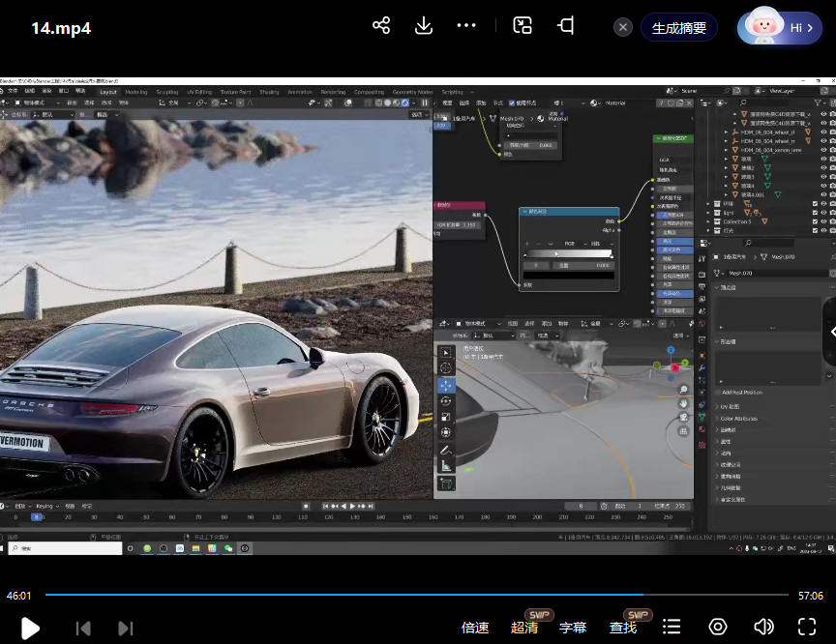Click the viewport zoom magnifier icon
This screenshot has height=644, width=836.
[x=683, y=390]
